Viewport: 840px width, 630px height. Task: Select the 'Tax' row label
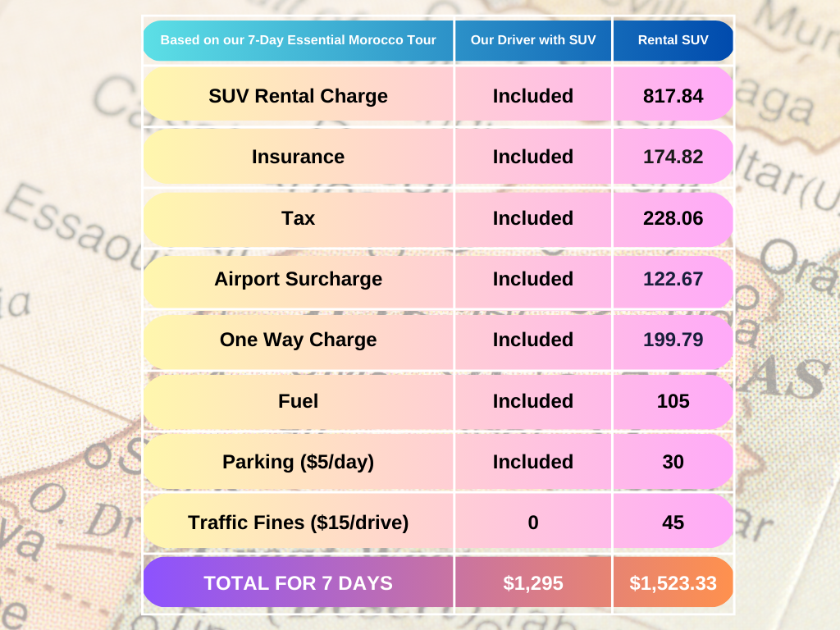(298, 218)
